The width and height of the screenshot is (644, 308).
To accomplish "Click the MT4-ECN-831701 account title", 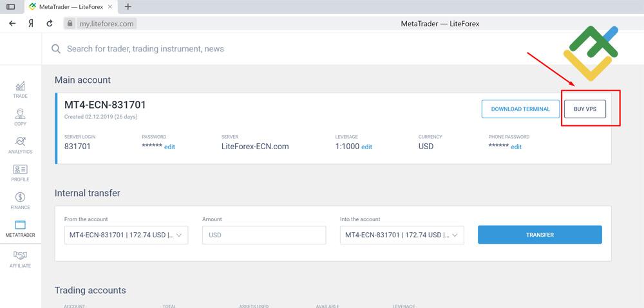I will tap(105, 105).
